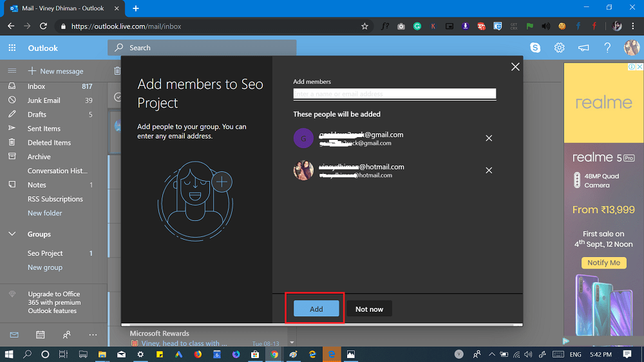
Task: Open the RSS Subscriptions folder
Action: click(x=53, y=199)
